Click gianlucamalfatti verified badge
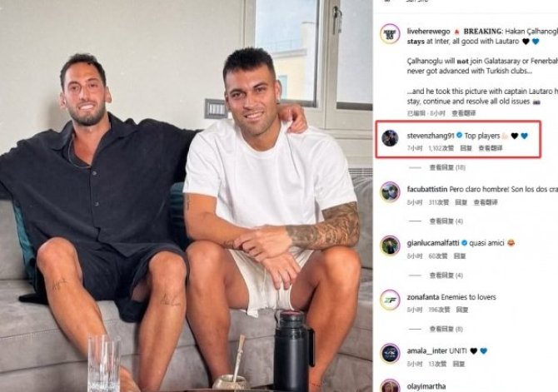558x392 pixels. [464, 243]
